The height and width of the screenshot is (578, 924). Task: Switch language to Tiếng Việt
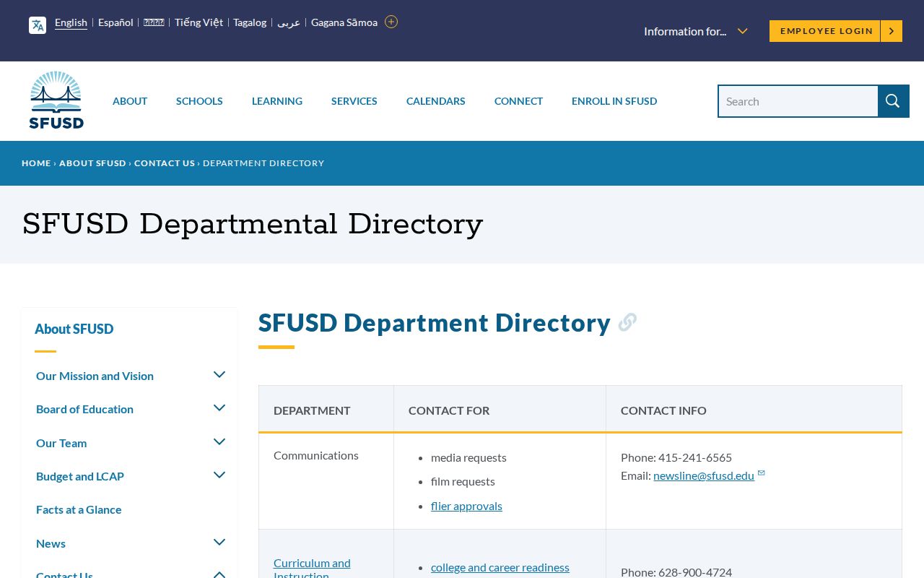coord(199,22)
